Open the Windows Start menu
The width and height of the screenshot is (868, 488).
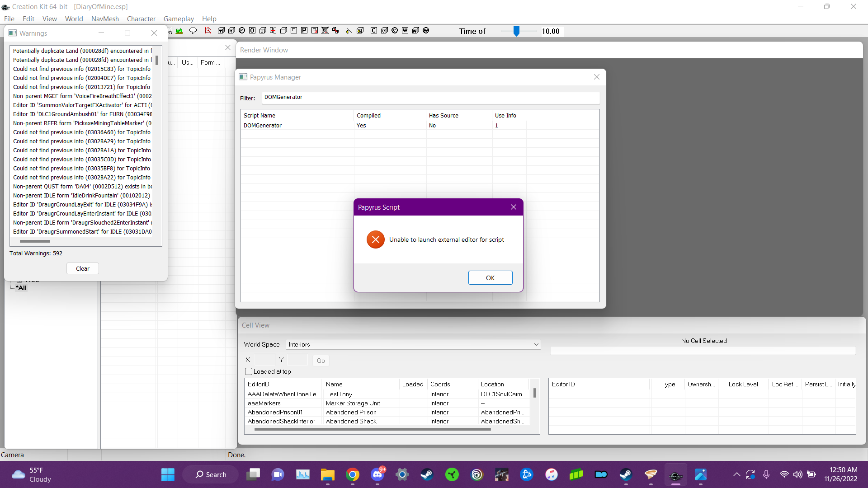click(x=168, y=474)
